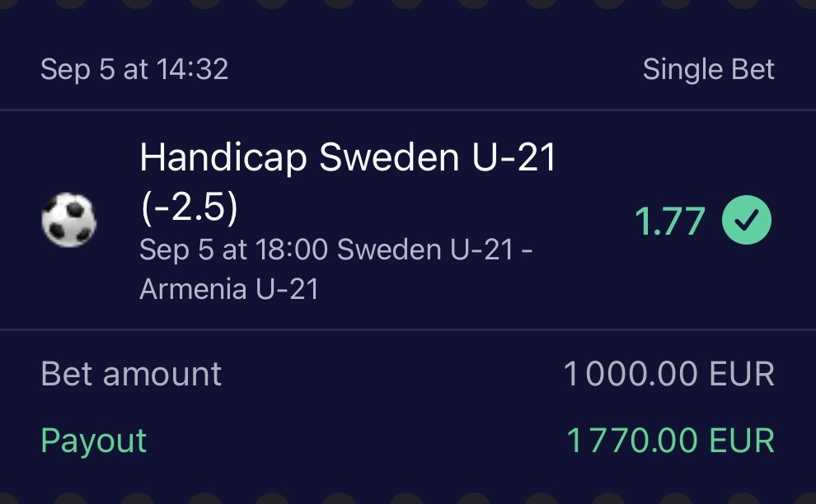Open the Armenia U-21 team name
Screen dimensions: 816x504
[x=229, y=289]
